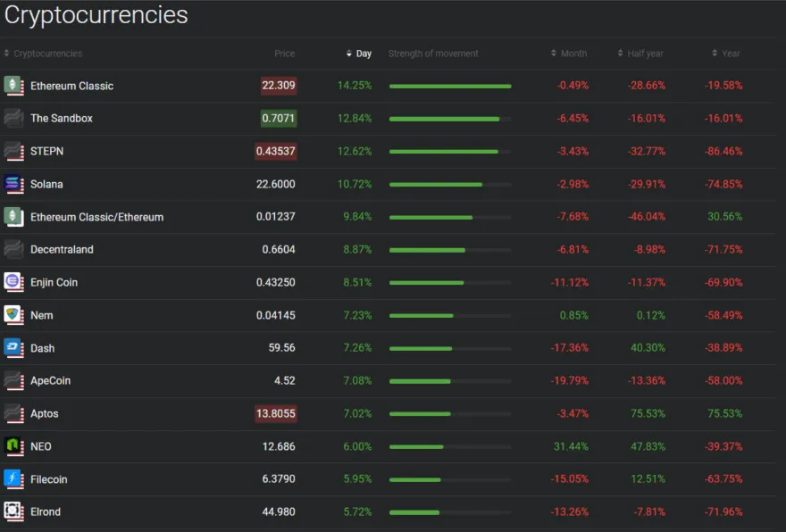Image resolution: width=786 pixels, height=532 pixels.
Task: Open the Decentraland link
Action: click(62, 249)
